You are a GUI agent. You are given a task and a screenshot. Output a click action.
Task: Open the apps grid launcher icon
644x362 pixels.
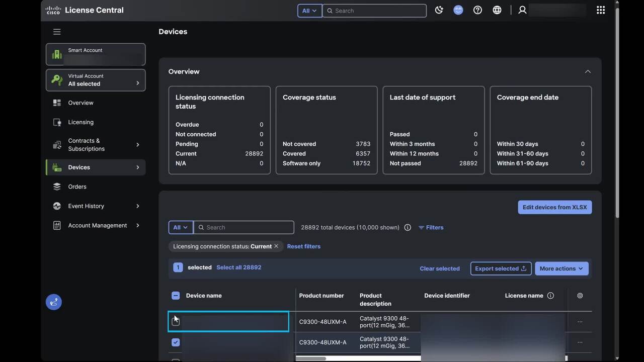[600, 10]
